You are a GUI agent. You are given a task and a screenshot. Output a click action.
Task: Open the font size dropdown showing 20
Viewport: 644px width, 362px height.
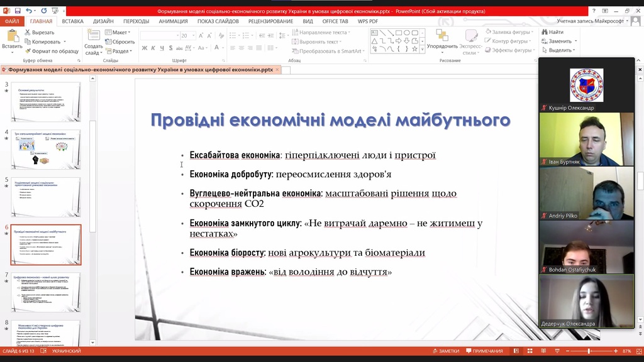coord(194,36)
